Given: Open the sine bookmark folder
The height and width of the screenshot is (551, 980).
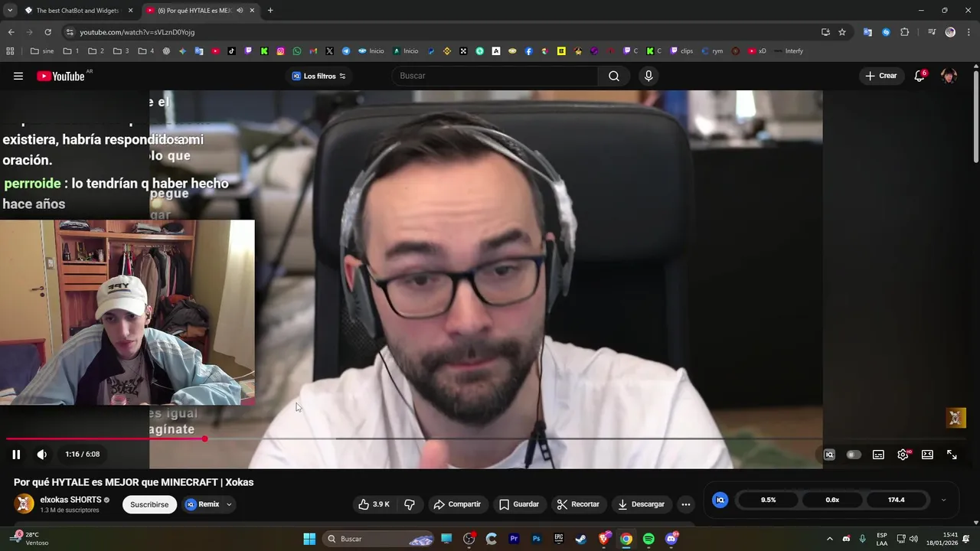Looking at the screenshot, I should (x=42, y=51).
